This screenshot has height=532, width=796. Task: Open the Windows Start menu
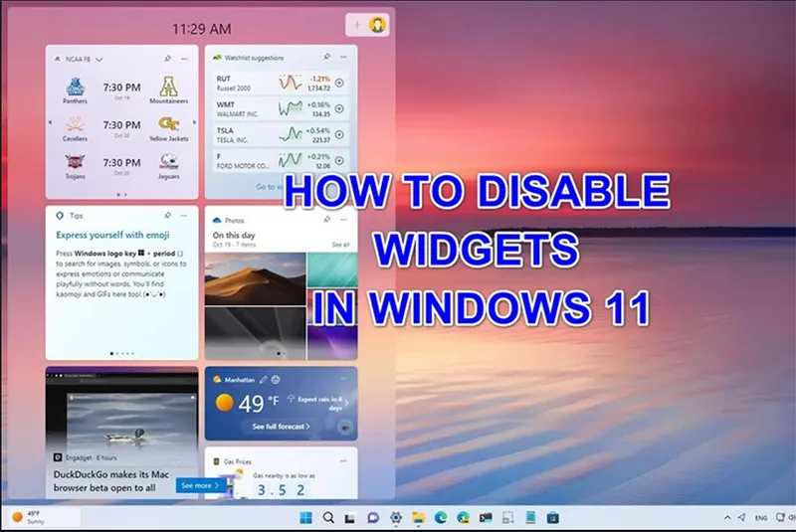point(305,517)
